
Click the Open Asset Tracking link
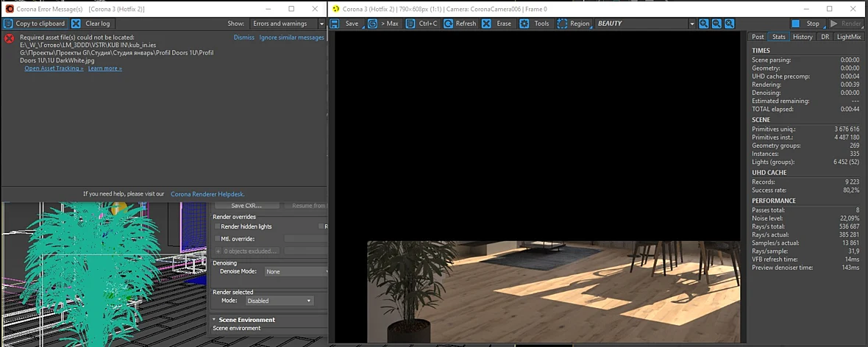(x=54, y=68)
